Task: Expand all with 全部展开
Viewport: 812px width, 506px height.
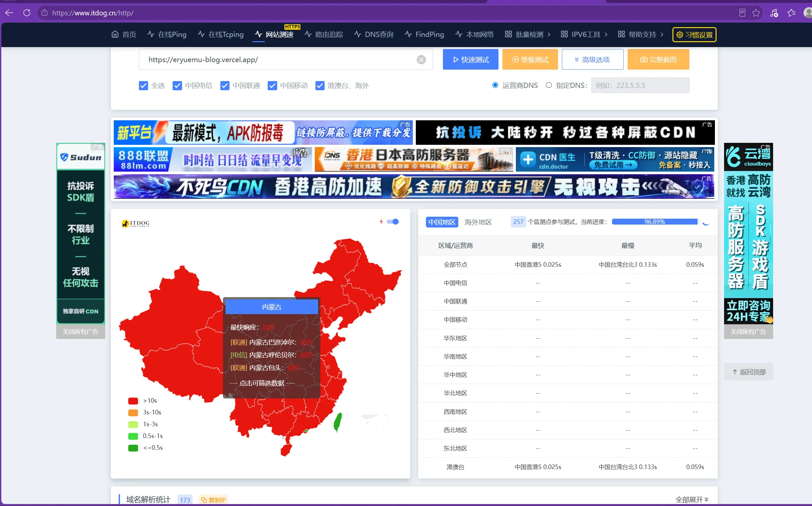Action: click(x=692, y=499)
